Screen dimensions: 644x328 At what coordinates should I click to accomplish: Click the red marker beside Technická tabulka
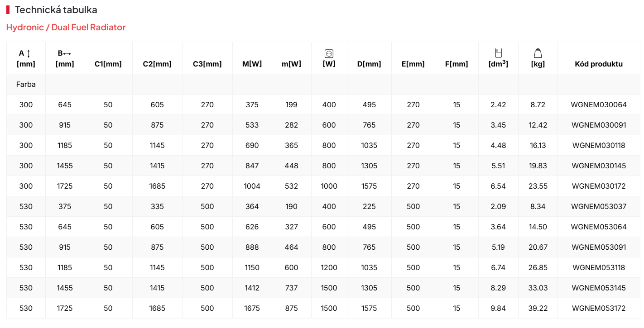pos(8,10)
